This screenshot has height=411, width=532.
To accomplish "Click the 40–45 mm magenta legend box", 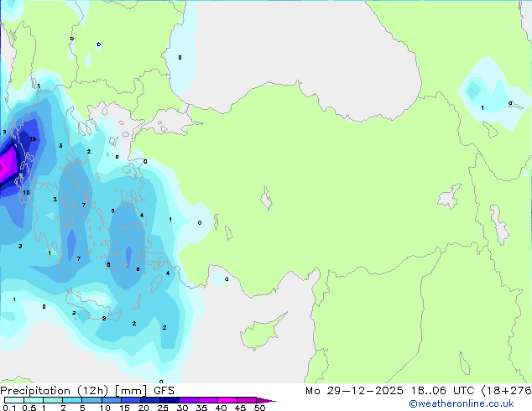I will click(x=227, y=400).
